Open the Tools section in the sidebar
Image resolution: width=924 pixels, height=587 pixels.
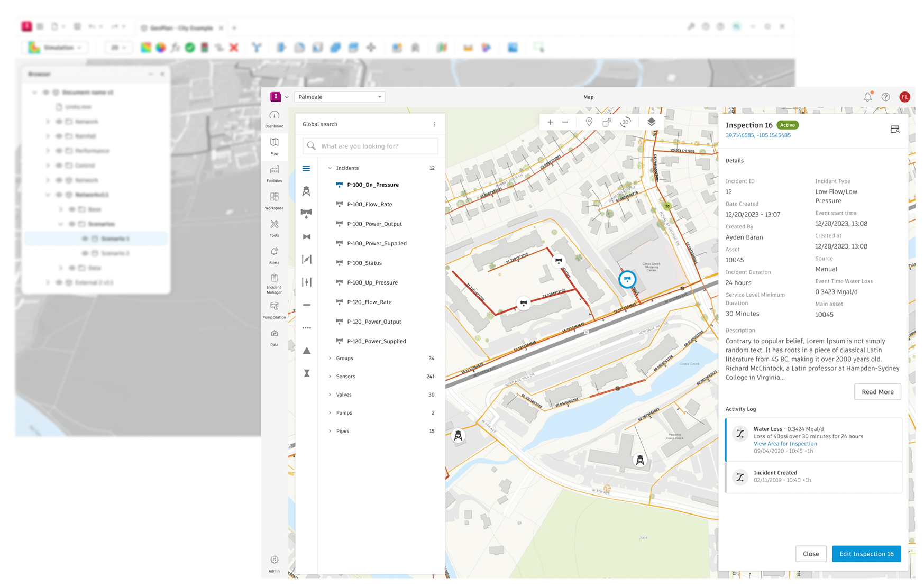tap(274, 228)
